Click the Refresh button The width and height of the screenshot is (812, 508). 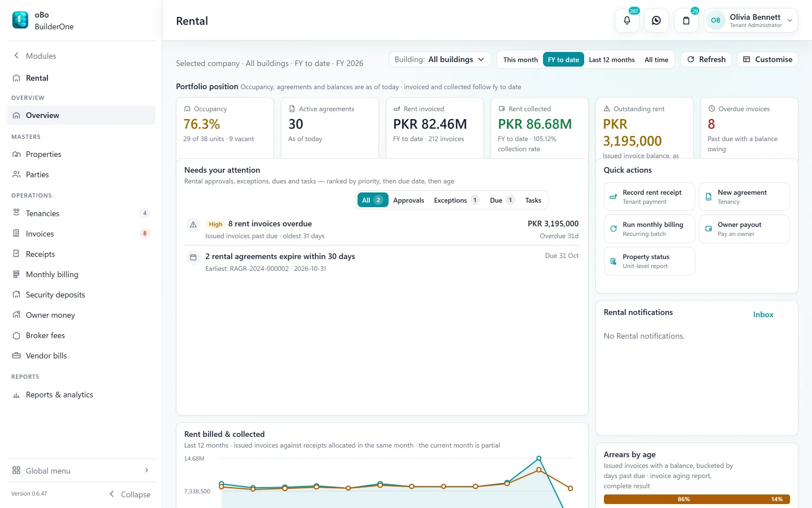[707, 59]
